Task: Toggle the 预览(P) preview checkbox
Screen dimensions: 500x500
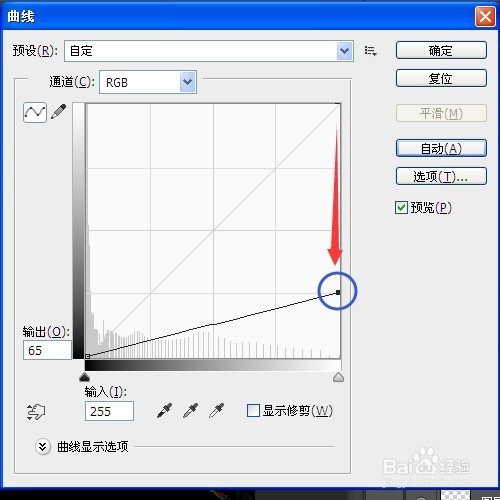Action: (x=401, y=208)
